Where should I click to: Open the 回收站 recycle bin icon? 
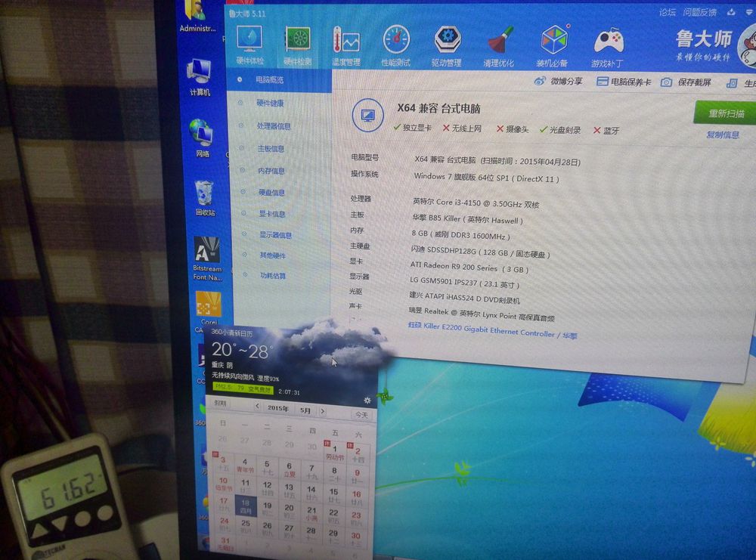point(204,197)
